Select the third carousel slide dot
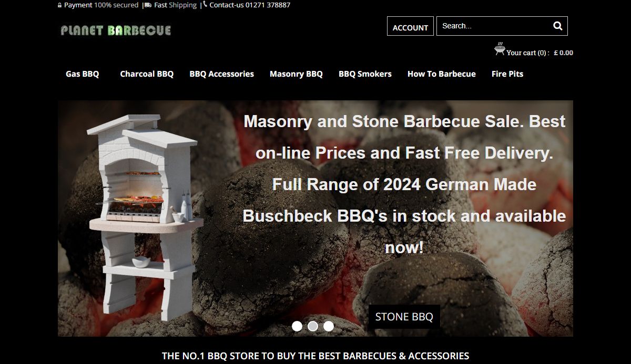Screen dimensions: 631x364 329,326
